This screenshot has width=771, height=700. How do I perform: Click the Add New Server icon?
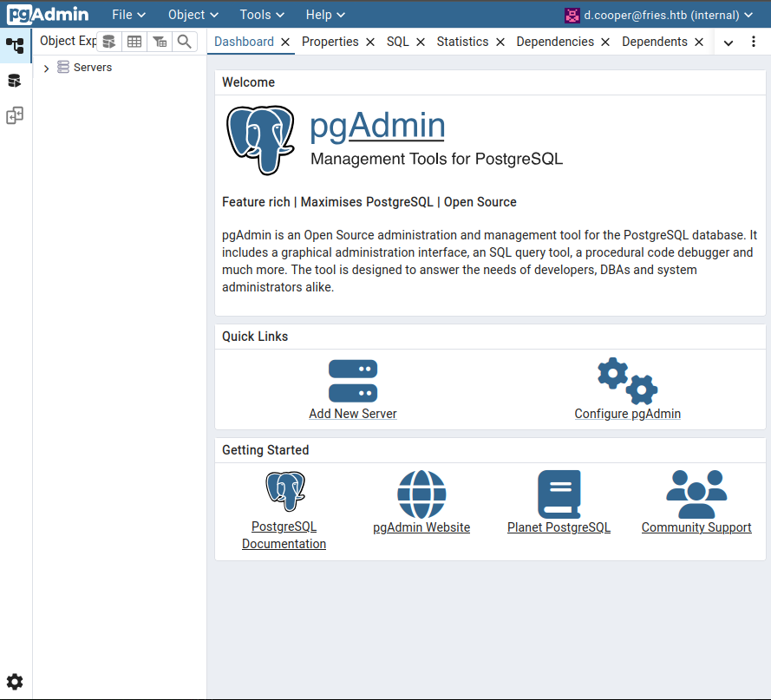(x=353, y=381)
